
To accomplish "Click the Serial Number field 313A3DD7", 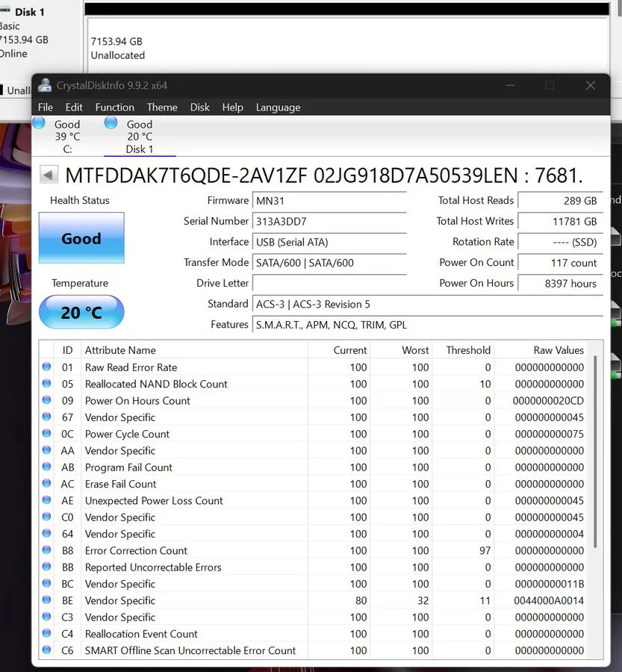I will pos(329,222).
